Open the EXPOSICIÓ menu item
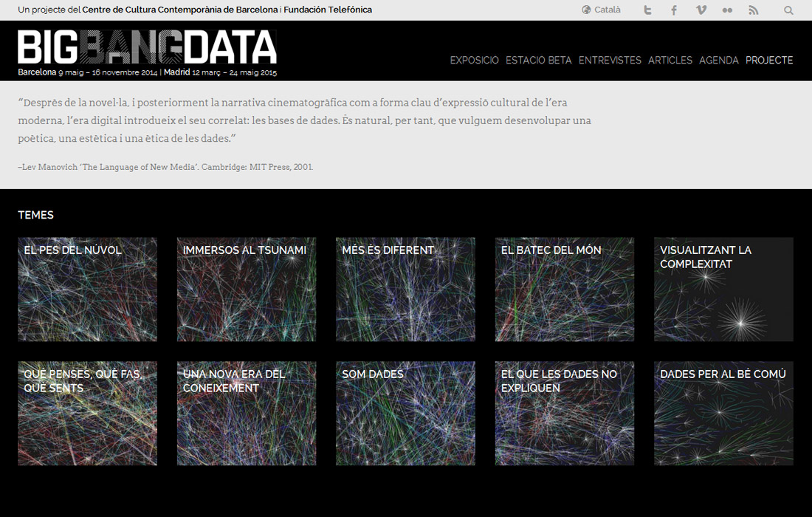 (x=475, y=60)
